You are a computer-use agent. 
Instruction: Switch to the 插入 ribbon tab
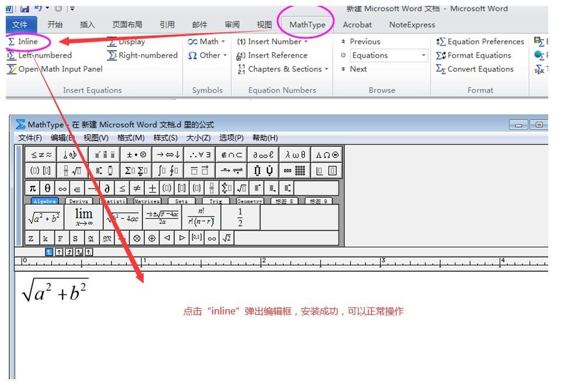[x=87, y=24]
